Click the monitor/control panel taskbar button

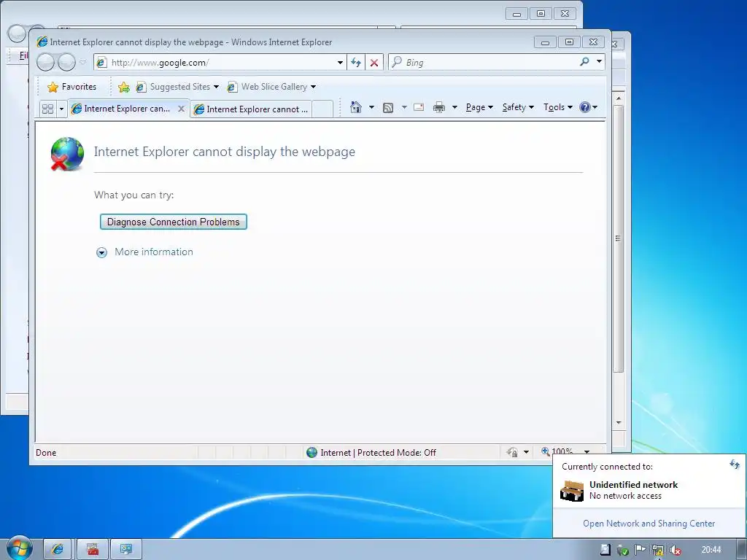pyautogui.click(x=126, y=550)
